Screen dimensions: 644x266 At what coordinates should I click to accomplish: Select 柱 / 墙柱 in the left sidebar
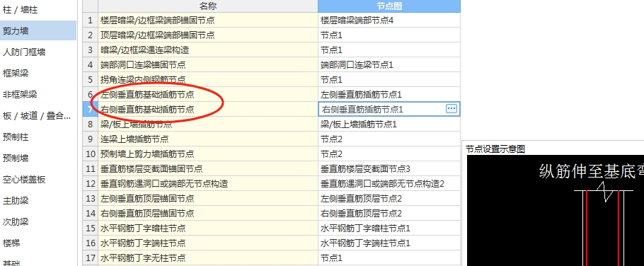(x=21, y=9)
